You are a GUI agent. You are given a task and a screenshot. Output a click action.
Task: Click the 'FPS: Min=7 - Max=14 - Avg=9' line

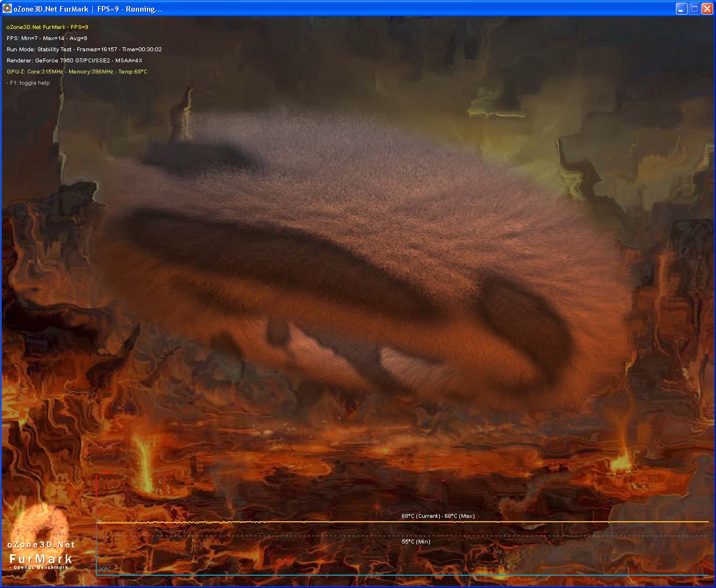[x=47, y=38]
